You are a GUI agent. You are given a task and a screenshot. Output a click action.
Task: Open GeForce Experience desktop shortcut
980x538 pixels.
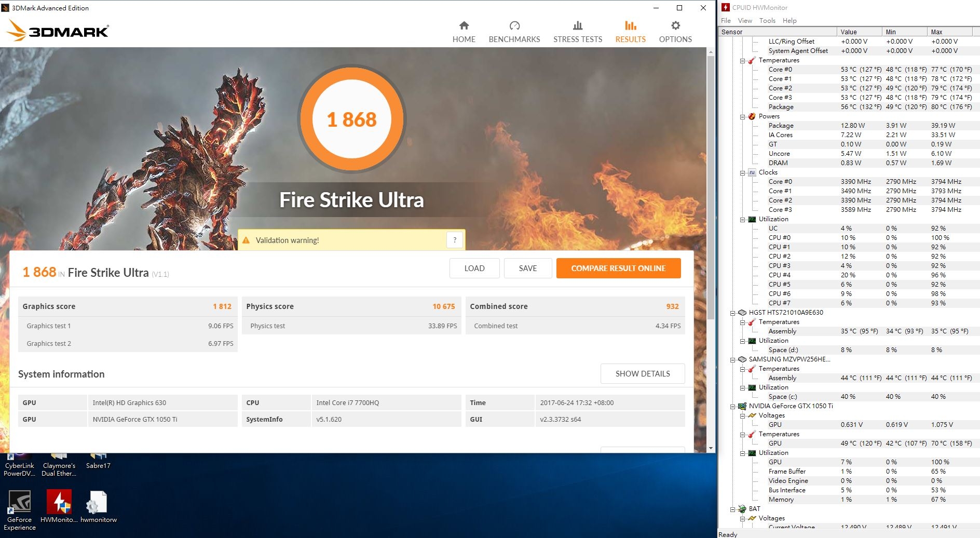click(20, 510)
